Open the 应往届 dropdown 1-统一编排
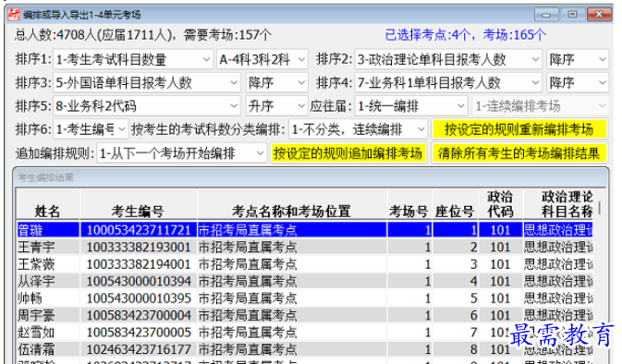Viewport: 622px width, 364px height. point(410,106)
